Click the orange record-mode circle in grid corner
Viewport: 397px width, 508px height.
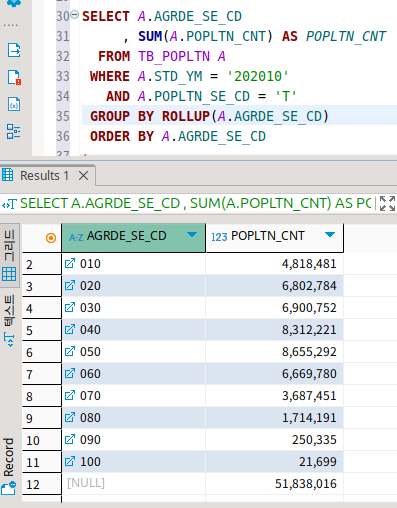point(51,238)
